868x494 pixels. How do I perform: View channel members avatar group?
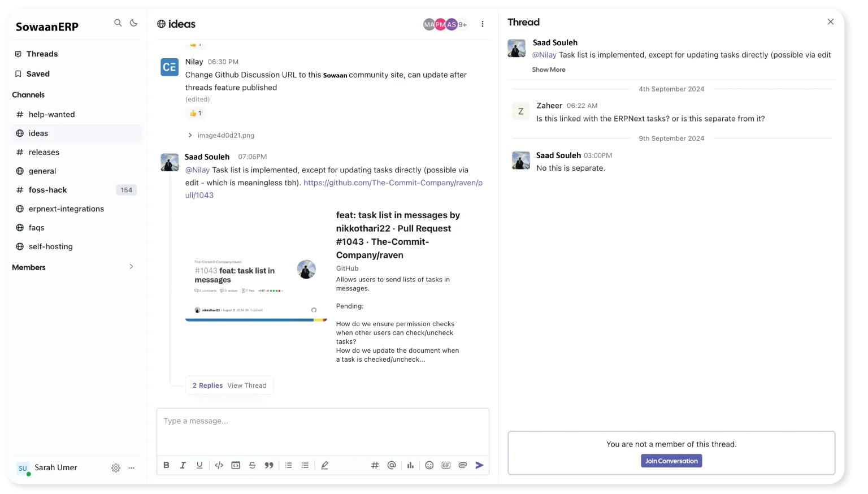445,24
